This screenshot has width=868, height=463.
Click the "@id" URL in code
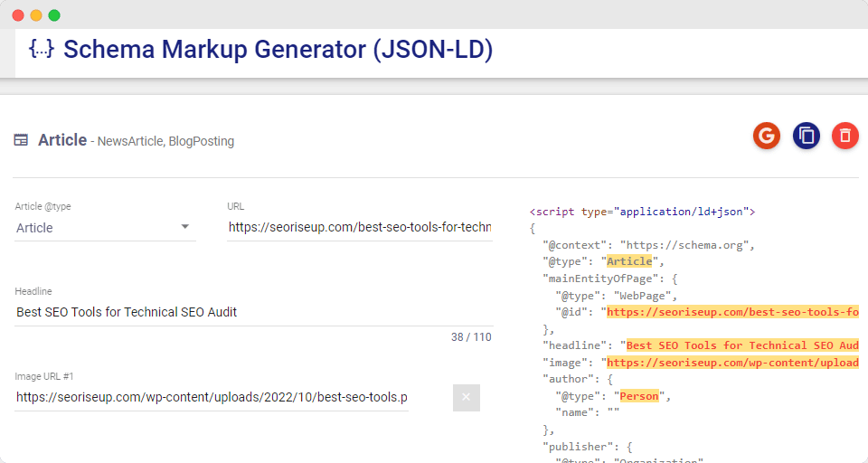pyautogui.click(x=733, y=312)
